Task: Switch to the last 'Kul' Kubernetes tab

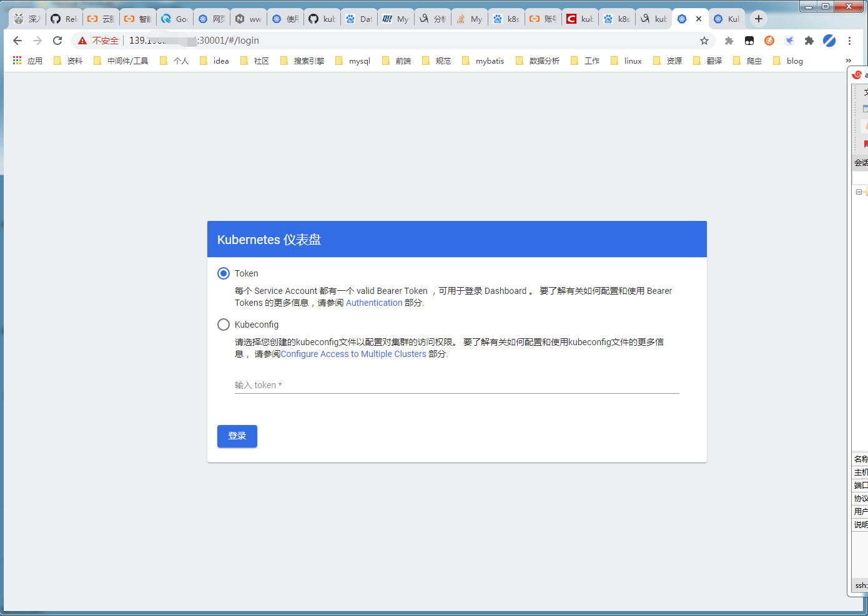Action: pos(727,19)
